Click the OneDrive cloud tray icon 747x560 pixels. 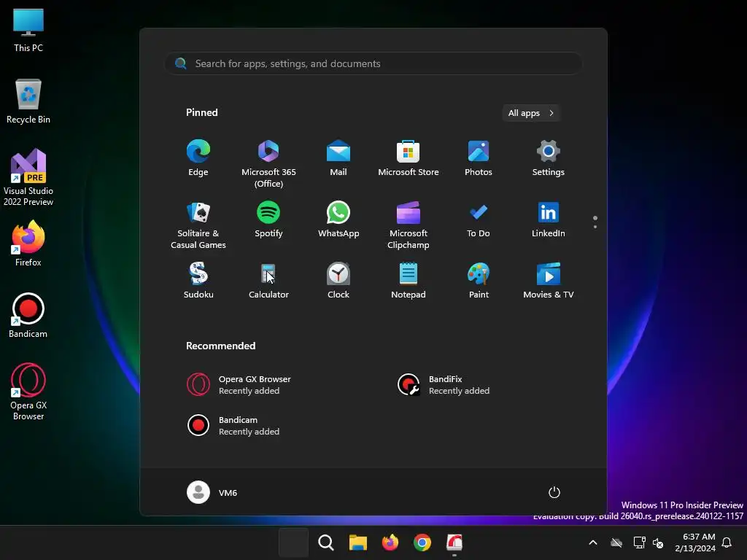pos(616,542)
